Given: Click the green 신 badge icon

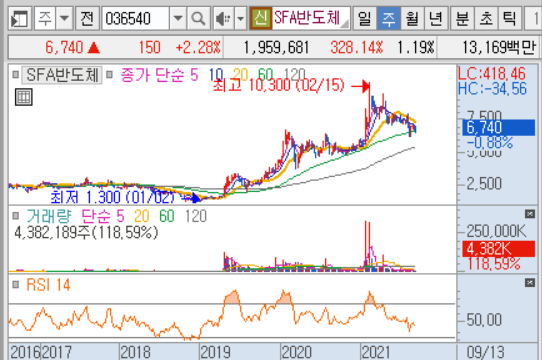Looking at the screenshot, I should point(260,18).
